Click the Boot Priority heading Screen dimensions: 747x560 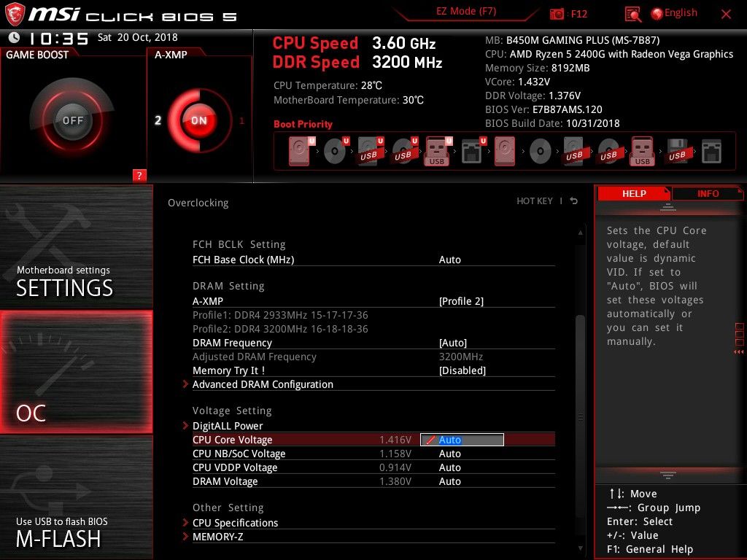pos(303,124)
